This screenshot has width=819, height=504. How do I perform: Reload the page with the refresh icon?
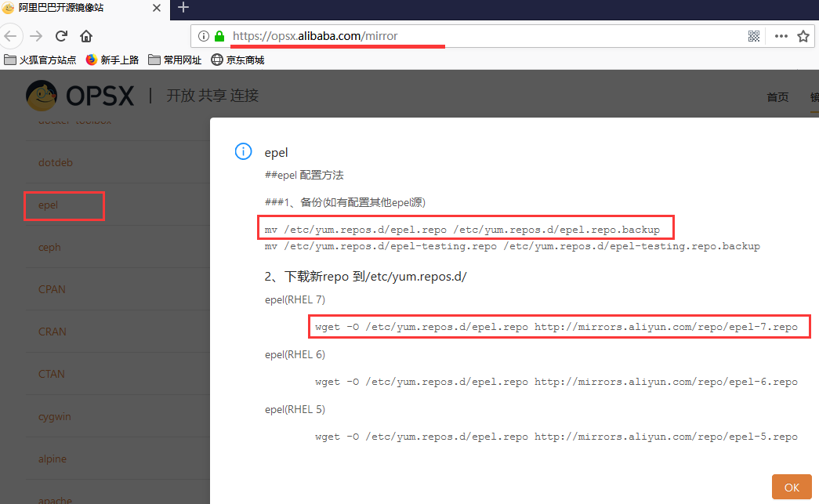tap(62, 36)
